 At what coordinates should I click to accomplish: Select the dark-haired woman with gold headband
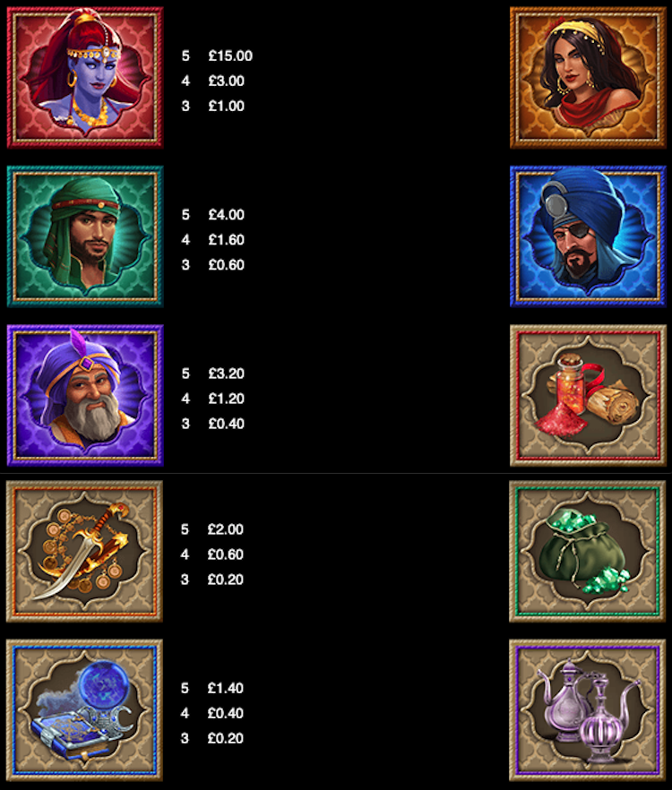[x=588, y=78]
